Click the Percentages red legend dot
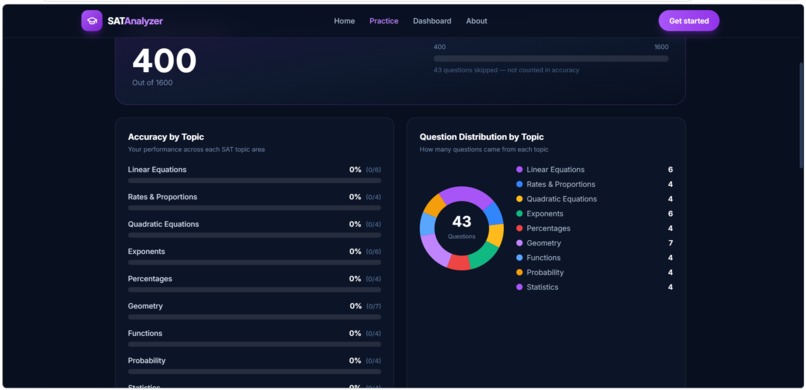806x390 pixels. point(519,228)
